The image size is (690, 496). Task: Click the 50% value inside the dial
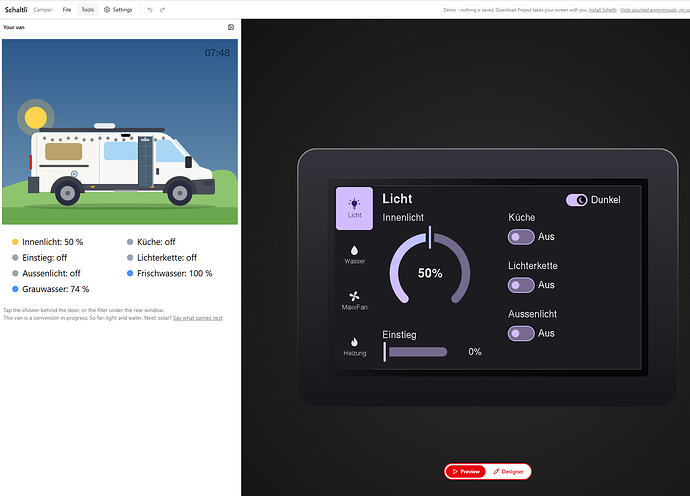click(x=430, y=273)
